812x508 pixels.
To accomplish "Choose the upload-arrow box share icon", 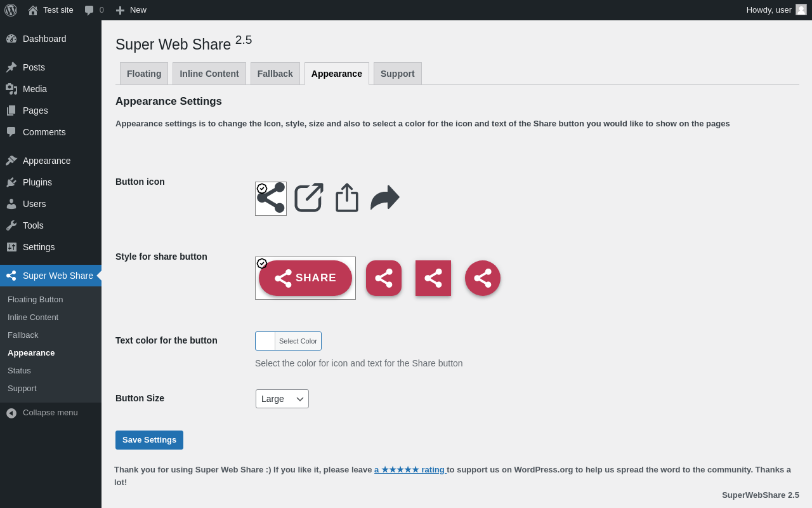I will point(347,197).
